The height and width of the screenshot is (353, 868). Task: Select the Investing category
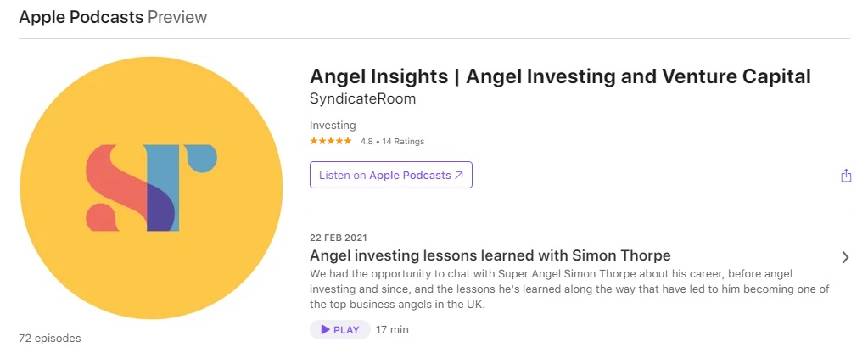click(x=333, y=125)
